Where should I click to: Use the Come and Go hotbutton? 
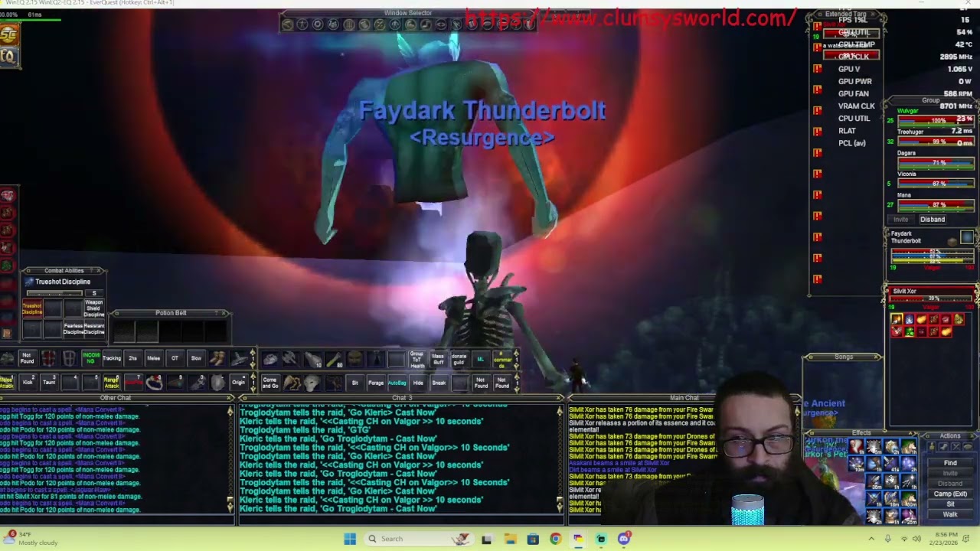pos(271,383)
